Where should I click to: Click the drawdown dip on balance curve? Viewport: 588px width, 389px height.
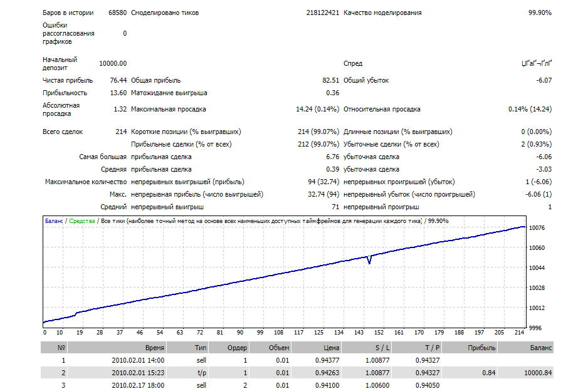369,260
